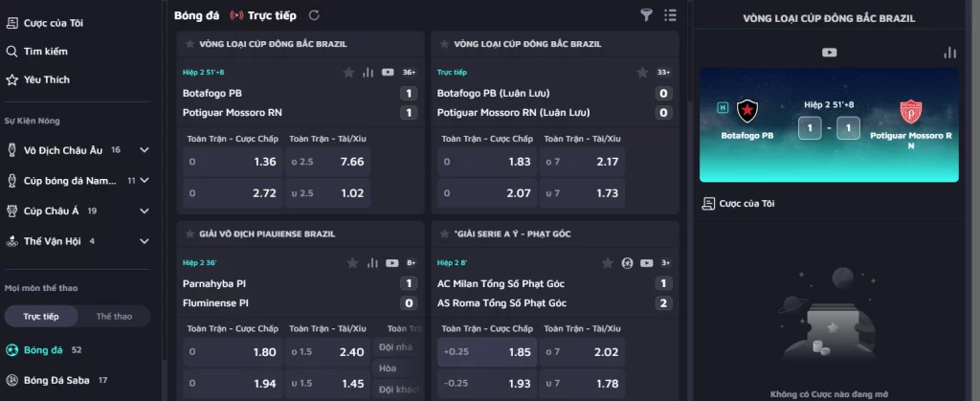The height and width of the screenshot is (401, 980).
Task: Star the Giải Vô Địch Piauiense Brazil league
Action: click(x=190, y=234)
